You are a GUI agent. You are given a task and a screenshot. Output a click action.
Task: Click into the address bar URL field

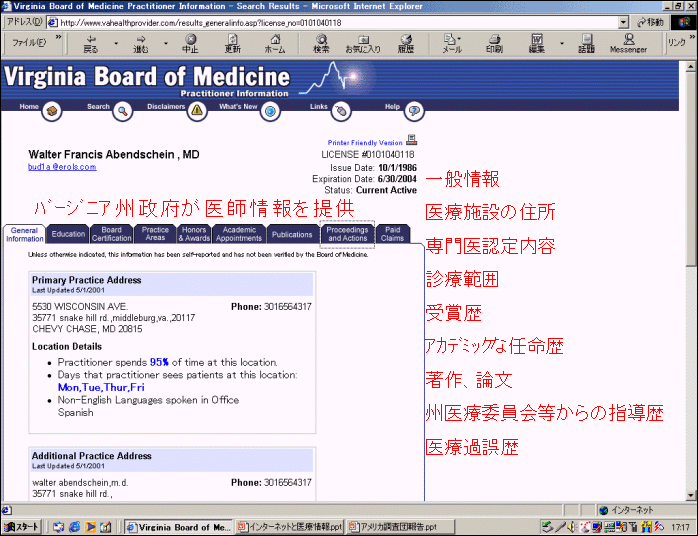(330, 21)
